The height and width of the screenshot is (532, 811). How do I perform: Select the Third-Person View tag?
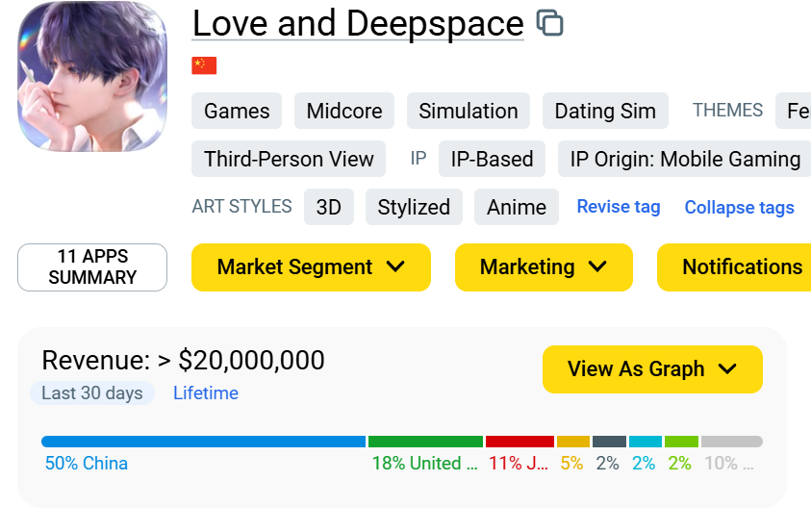(x=289, y=159)
